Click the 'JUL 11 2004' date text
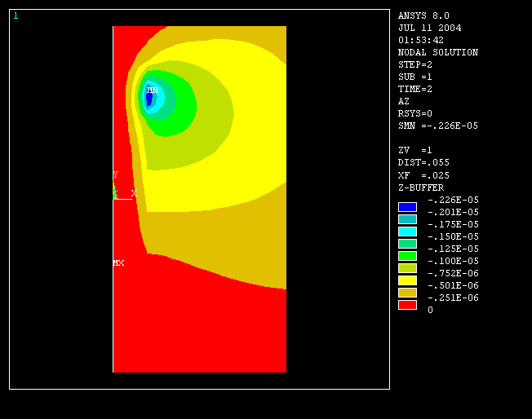532x419 pixels. (430, 28)
